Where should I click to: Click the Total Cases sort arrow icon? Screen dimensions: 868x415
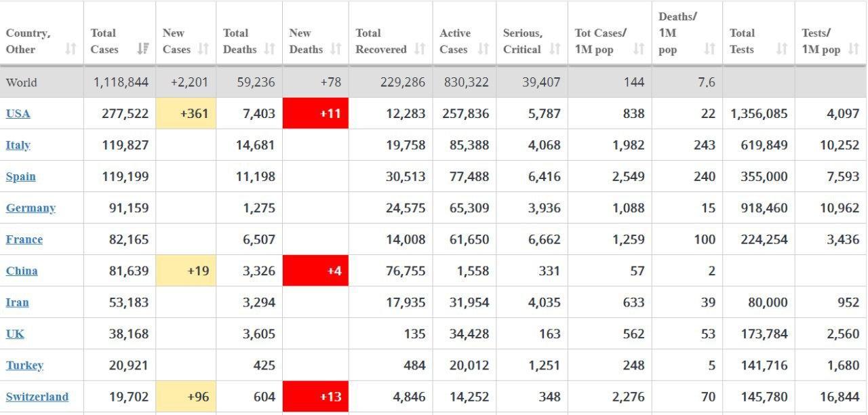(x=142, y=50)
